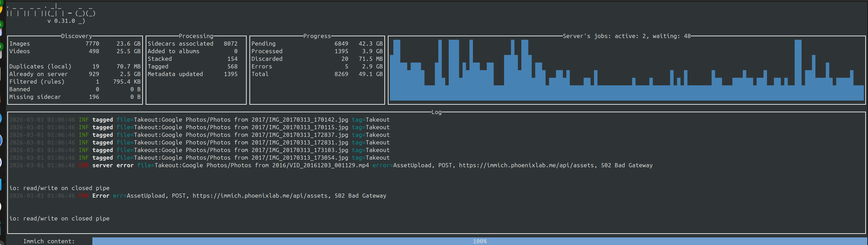
Task: Click log line for IMG_20170313_170115.jpg
Action: (199, 127)
